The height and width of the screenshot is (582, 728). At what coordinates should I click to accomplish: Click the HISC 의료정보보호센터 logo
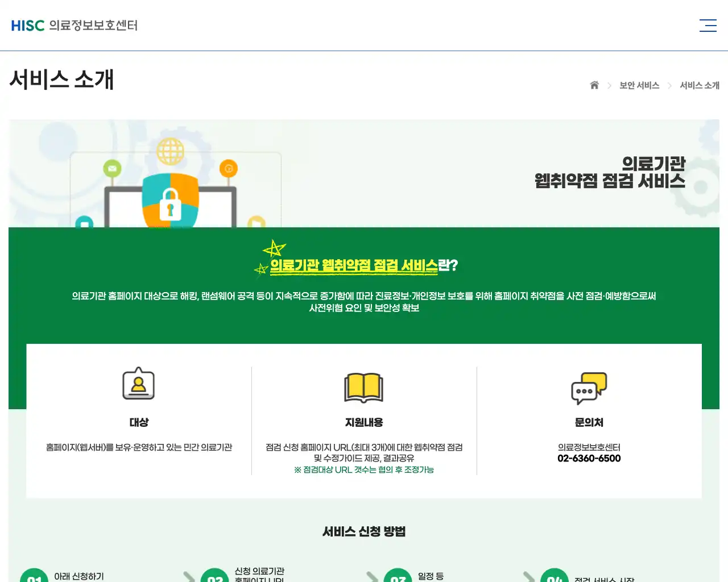coord(74,25)
